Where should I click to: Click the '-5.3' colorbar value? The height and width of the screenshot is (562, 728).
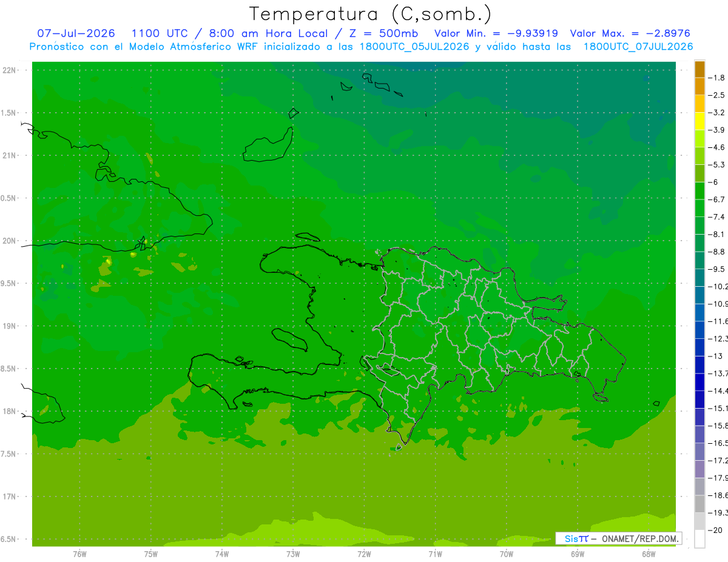(x=717, y=164)
